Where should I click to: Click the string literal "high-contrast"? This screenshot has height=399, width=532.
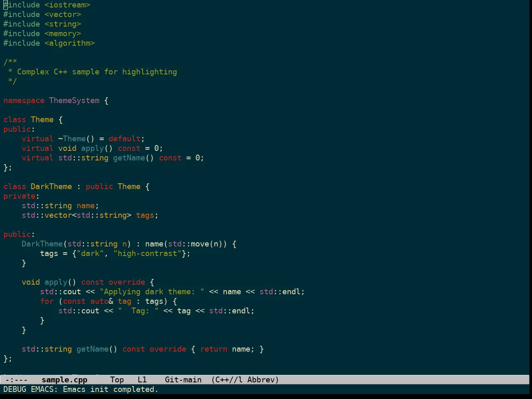(147, 254)
